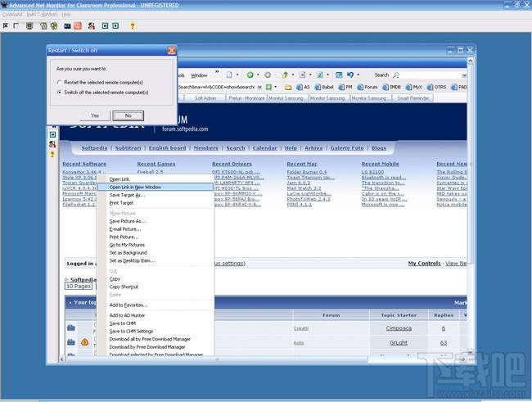Switch to Soft Admin tab
The image size is (532, 402).
205,98
